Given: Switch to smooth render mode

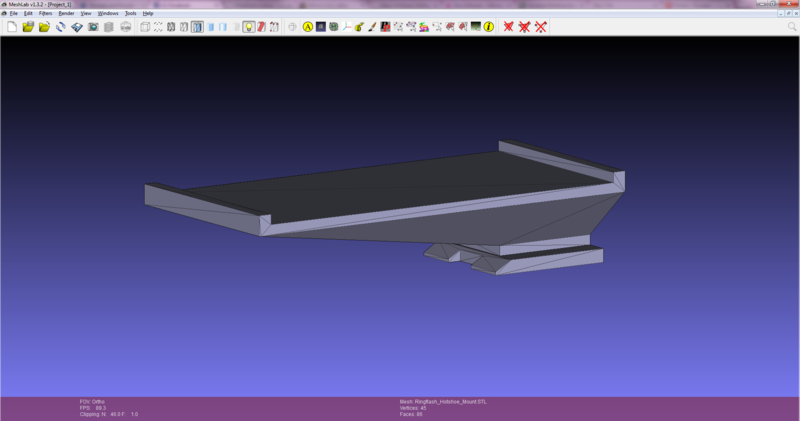Looking at the screenshot, I should tap(223, 27).
